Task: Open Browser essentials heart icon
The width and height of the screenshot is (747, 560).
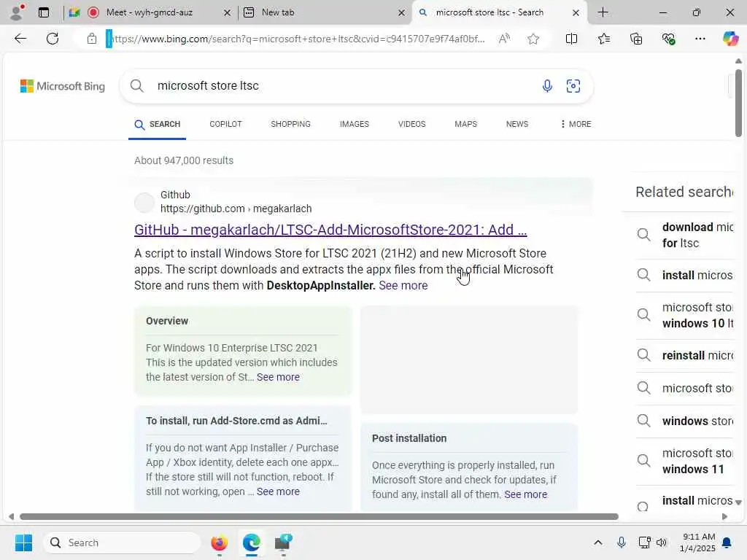Action: pos(668,39)
